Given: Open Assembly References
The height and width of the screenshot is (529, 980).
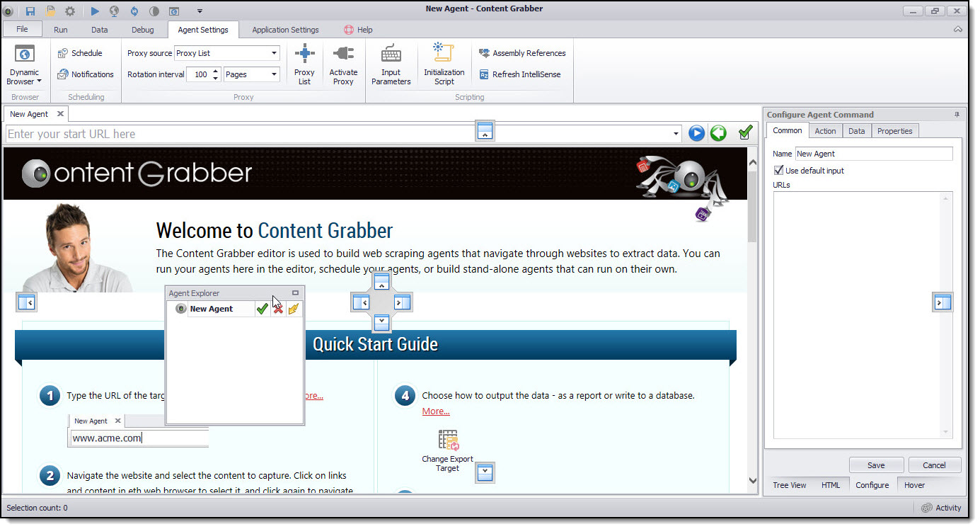Looking at the screenshot, I should click(522, 53).
